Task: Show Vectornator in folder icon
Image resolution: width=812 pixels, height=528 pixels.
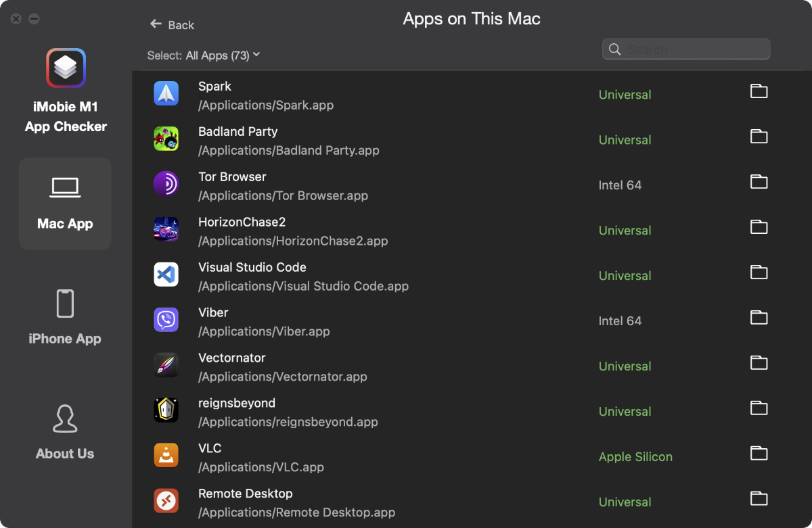Action: [x=759, y=363]
